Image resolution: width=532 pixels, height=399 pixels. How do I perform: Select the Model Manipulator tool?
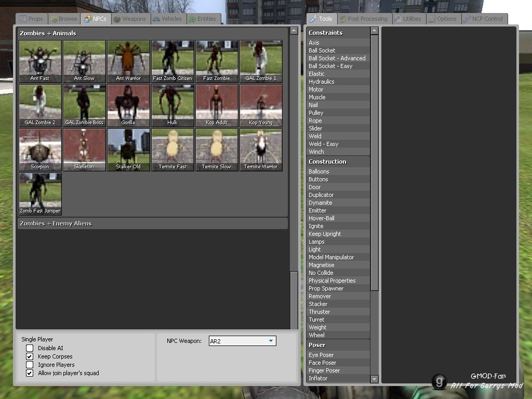coord(338,257)
